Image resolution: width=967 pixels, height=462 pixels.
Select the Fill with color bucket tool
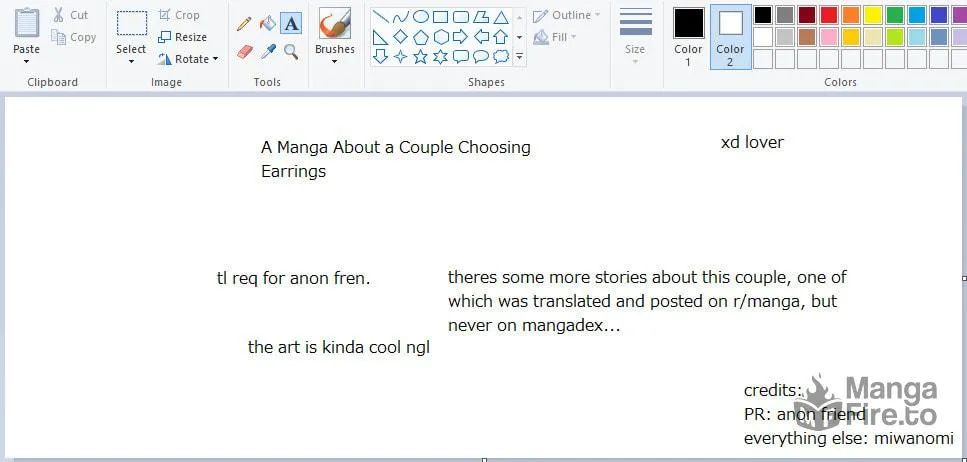click(268, 24)
